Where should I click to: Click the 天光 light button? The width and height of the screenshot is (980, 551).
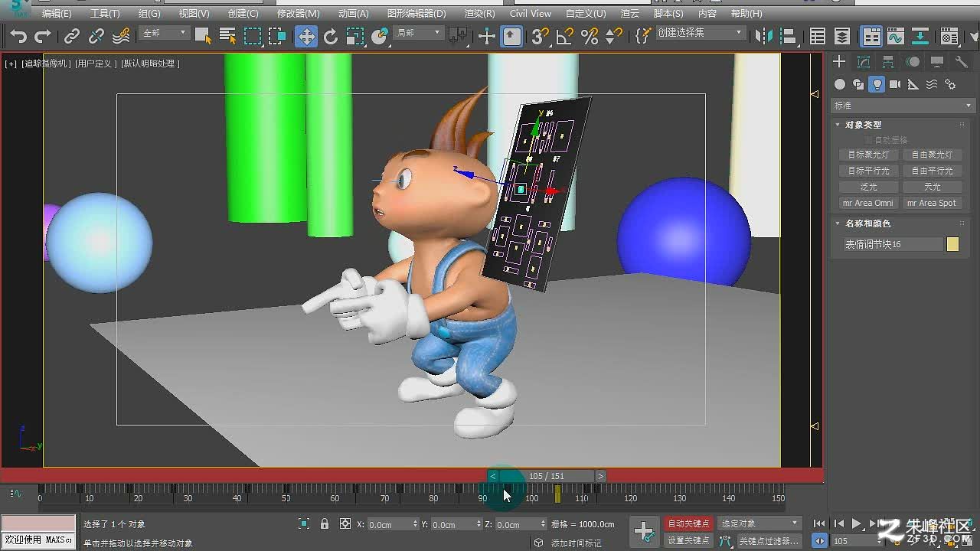point(933,187)
